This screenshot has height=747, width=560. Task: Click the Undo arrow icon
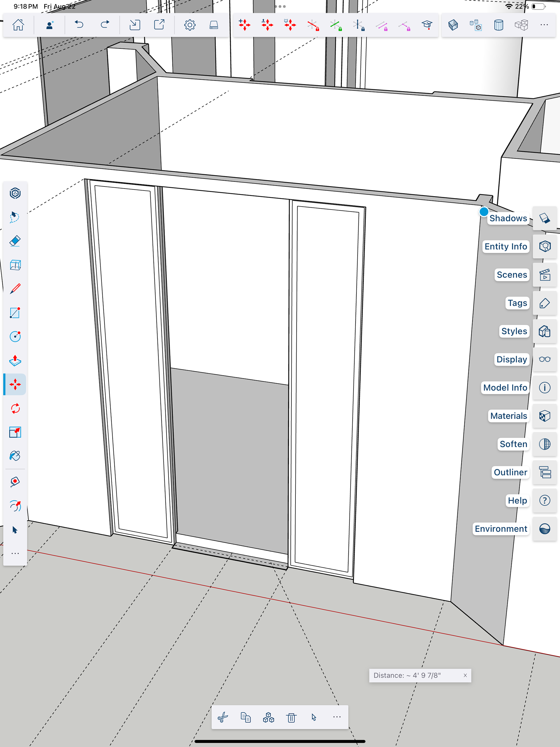click(79, 25)
